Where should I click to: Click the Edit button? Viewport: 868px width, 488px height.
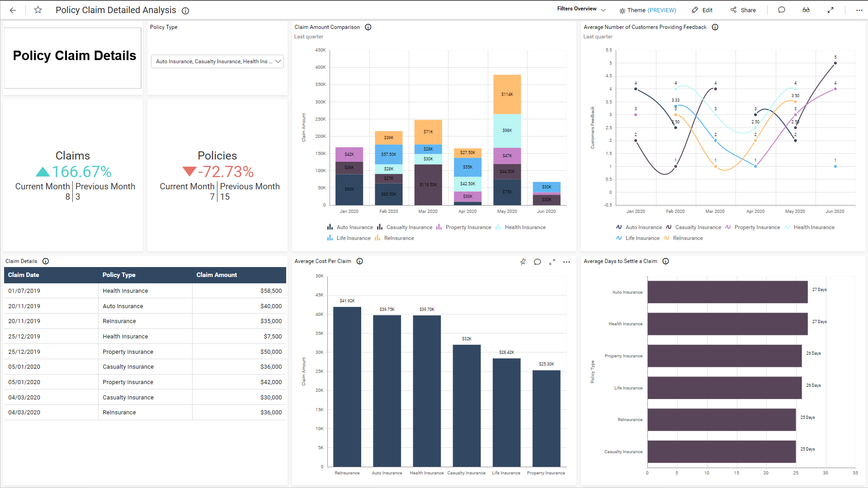pos(702,10)
